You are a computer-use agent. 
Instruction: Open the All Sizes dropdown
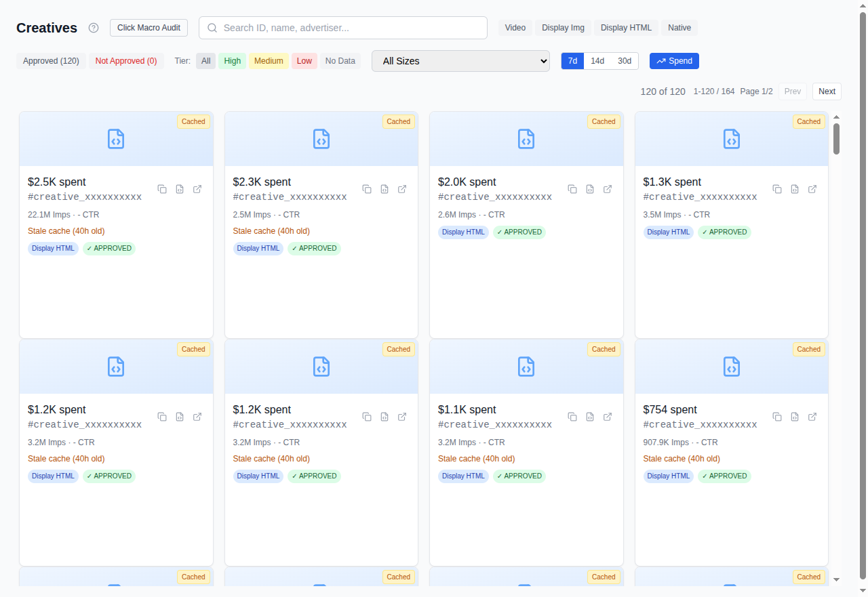point(460,61)
